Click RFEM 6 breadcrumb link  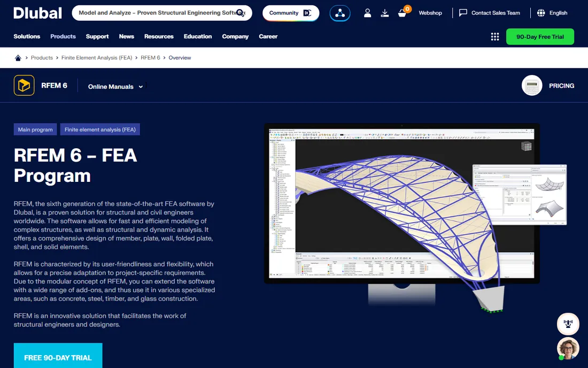click(150, 58)
